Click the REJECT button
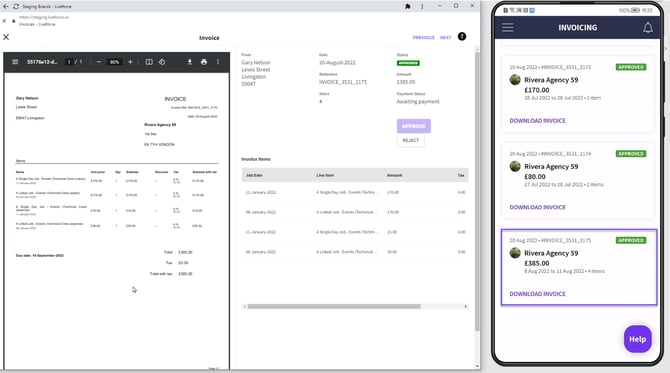Viewport: 670px width, 373px height. click(411, 140)
